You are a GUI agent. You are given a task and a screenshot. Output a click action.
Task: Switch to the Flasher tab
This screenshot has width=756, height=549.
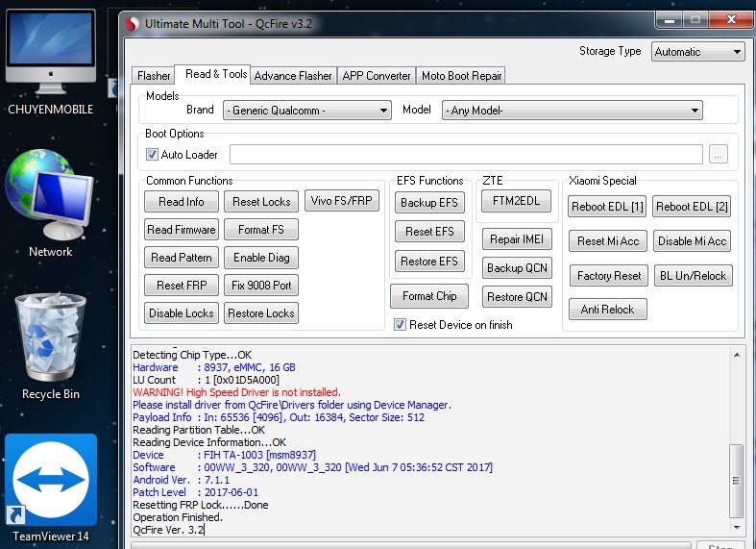pos(154,76)
